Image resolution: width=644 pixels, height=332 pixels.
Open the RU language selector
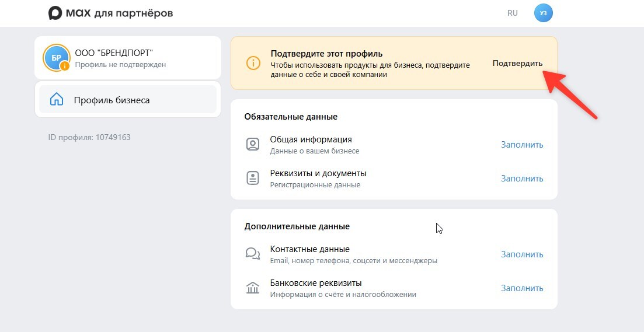[x=513, y=13]
